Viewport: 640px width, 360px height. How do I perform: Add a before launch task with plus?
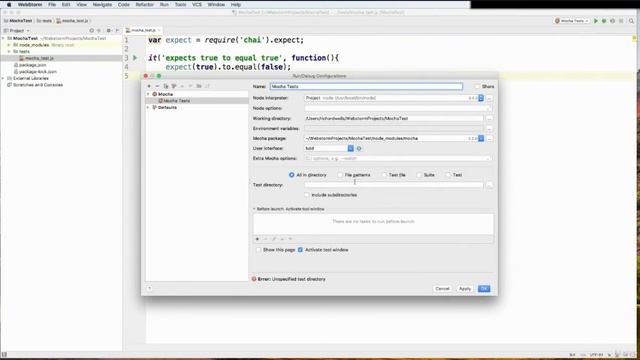pyautogui.click(x=257, y=239)
